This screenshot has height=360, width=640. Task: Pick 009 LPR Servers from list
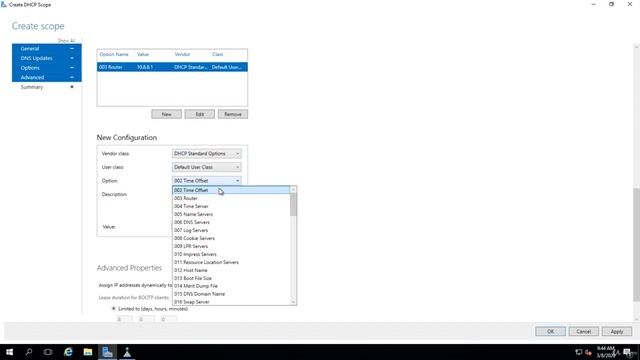[231, 246]
